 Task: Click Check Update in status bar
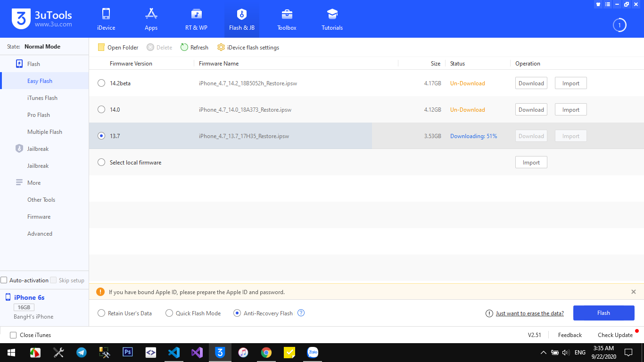[615, 335]
